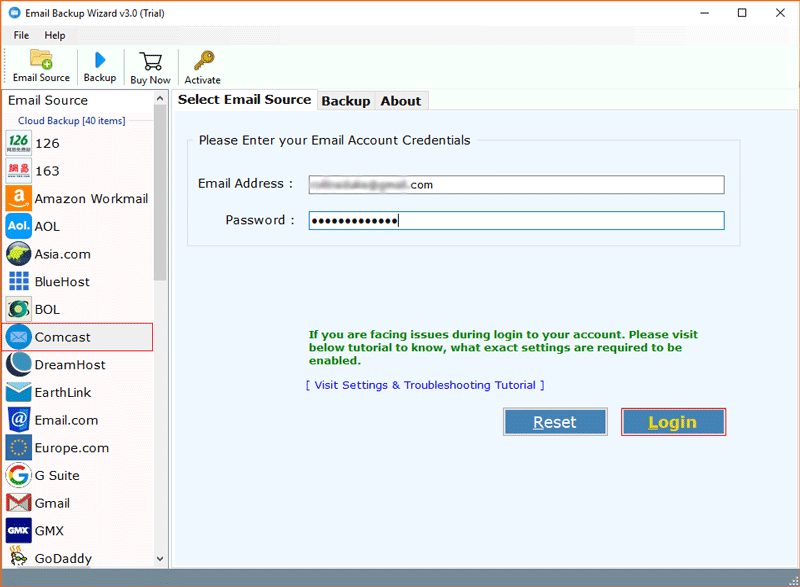This screenshot has width=800, height=587.
Task: Click the email source list scrollbar thumb
Action: point(160,192)
